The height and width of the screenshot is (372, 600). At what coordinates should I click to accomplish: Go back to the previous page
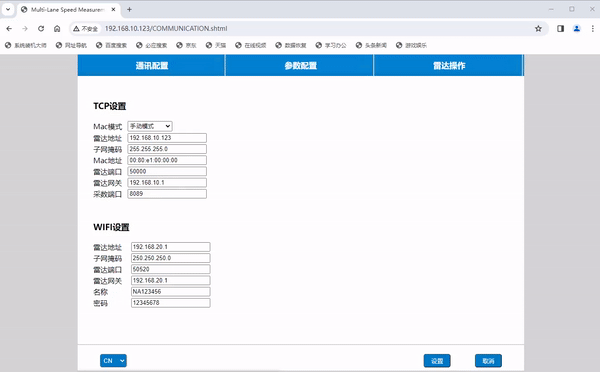tap(9, 29)
